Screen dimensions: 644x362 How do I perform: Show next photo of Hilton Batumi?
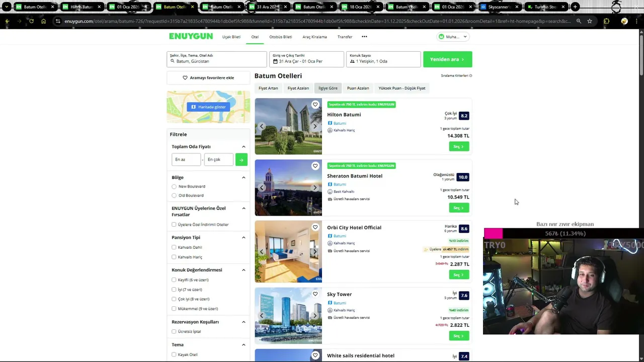pyautogui.click(x=315, y=126)
